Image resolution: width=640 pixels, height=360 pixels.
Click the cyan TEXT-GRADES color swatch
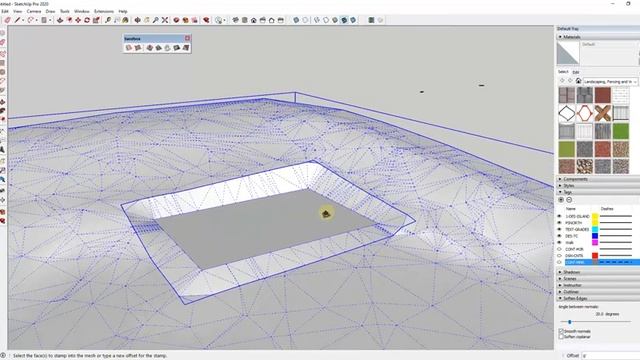coord(595,229)
